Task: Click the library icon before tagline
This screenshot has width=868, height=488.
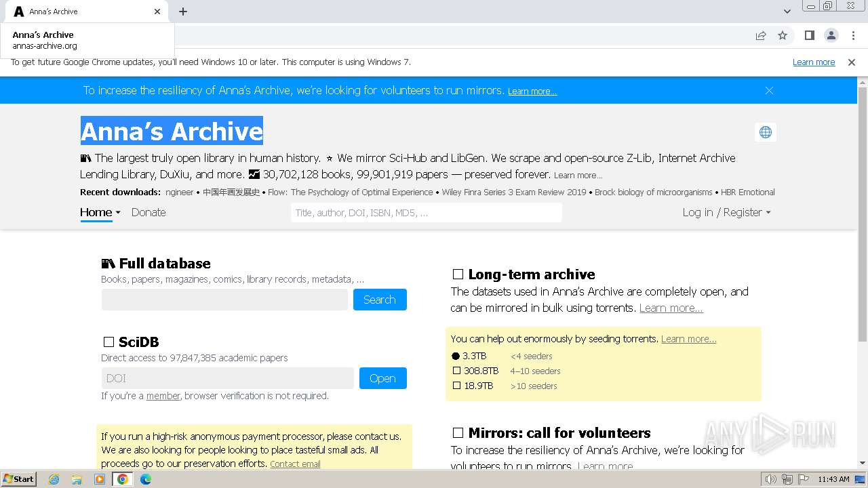Action: (x=85, y=158)
